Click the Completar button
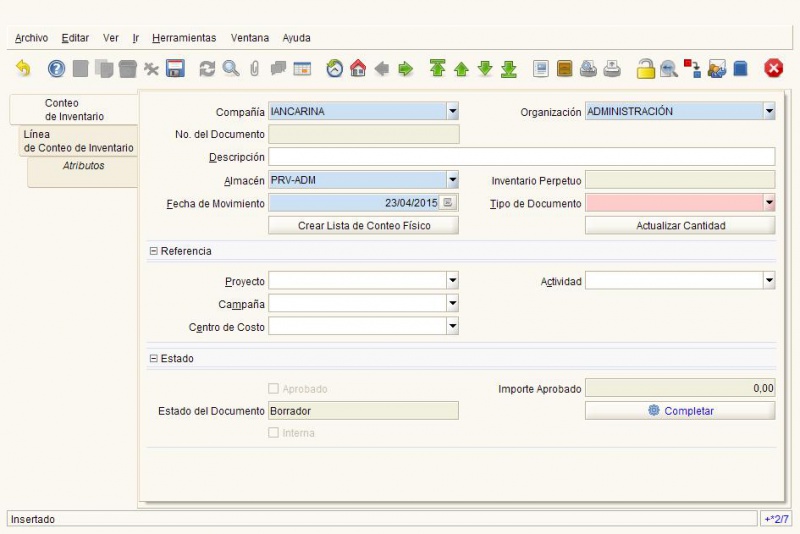 (680, 411)
